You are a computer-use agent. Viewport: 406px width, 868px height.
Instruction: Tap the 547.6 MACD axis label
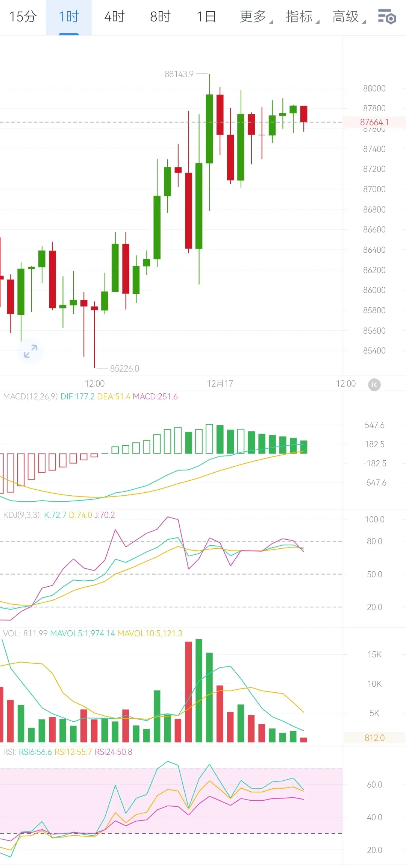[374, 425]
